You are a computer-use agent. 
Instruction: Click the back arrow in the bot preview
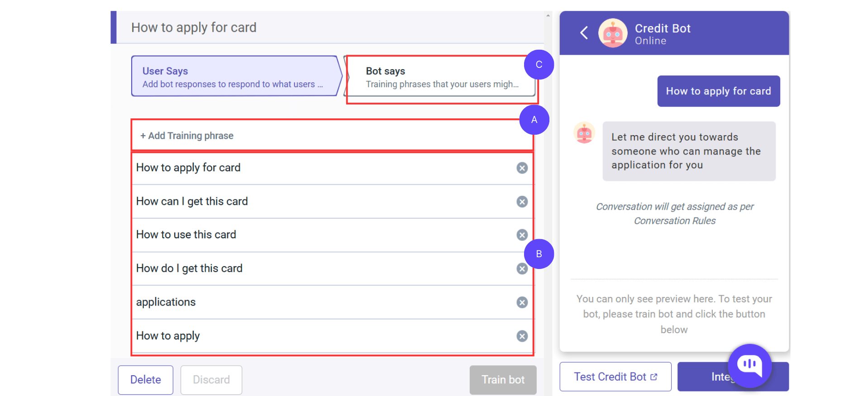[584, 33]
